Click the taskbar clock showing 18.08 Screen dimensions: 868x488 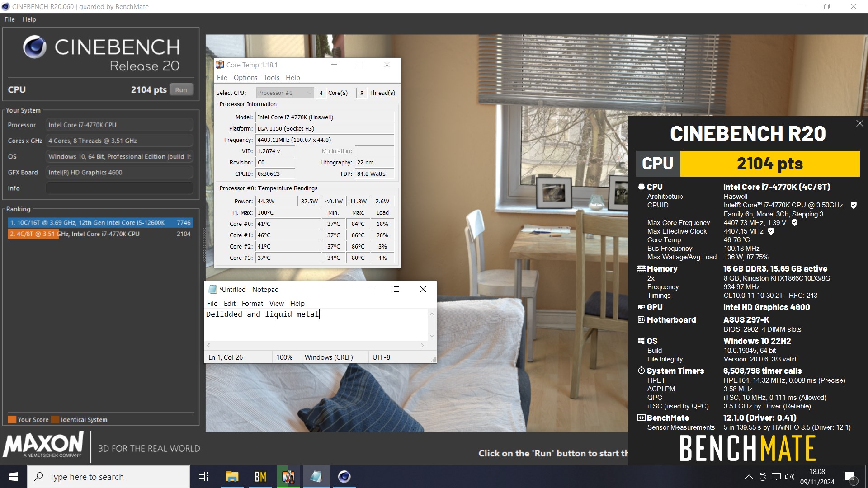(x=817, y=477)
